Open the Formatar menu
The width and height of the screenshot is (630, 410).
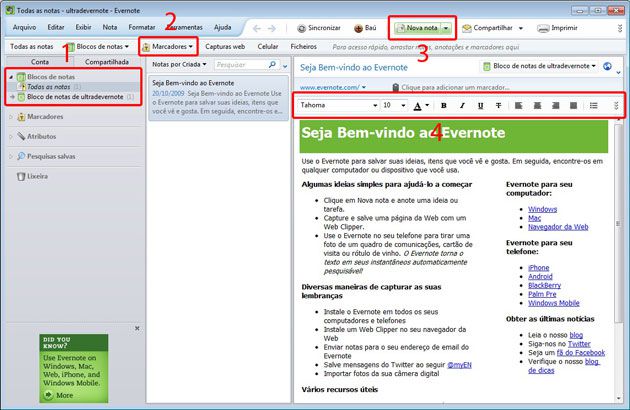pos(142,27)
